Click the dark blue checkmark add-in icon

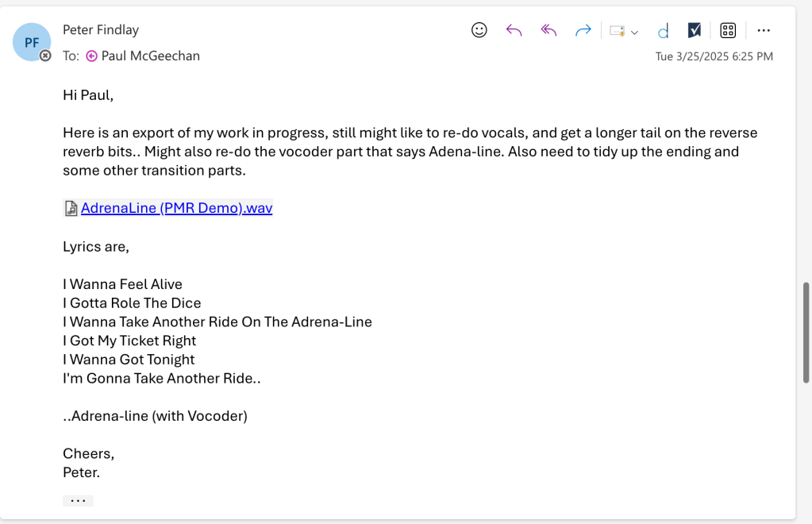point(695,30)
